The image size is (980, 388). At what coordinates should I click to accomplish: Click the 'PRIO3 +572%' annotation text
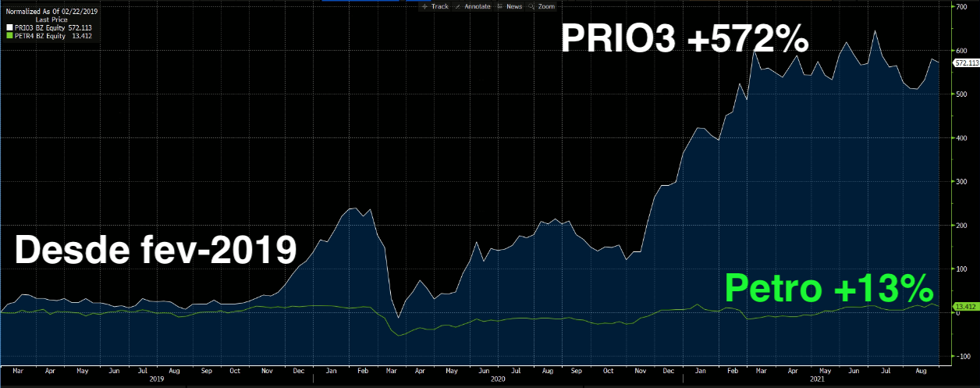pos(684,38)
